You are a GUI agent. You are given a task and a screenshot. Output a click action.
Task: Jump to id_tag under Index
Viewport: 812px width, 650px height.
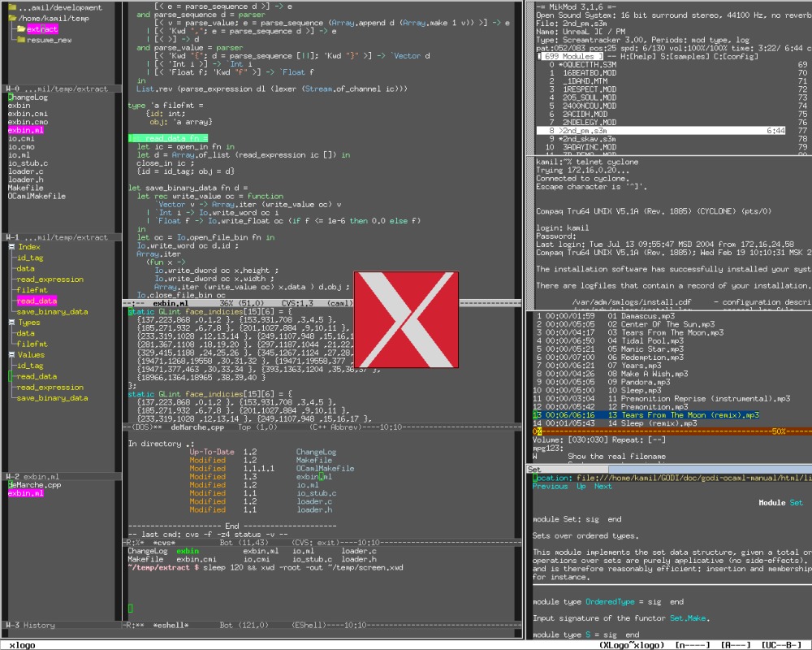coord(31,258)
